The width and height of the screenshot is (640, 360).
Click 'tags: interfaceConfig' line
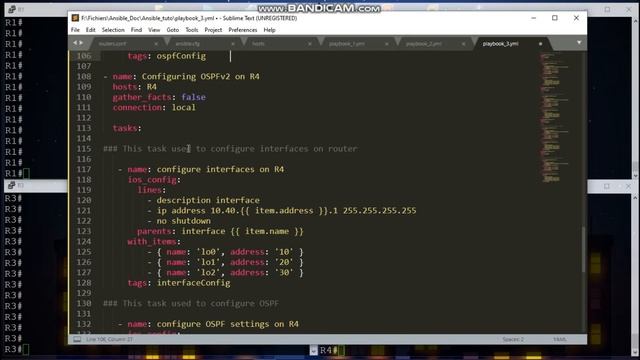(x=179, y=282)
